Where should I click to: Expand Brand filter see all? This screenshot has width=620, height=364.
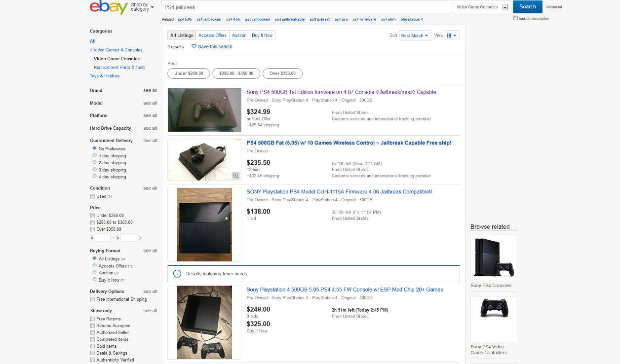[150, 90]
